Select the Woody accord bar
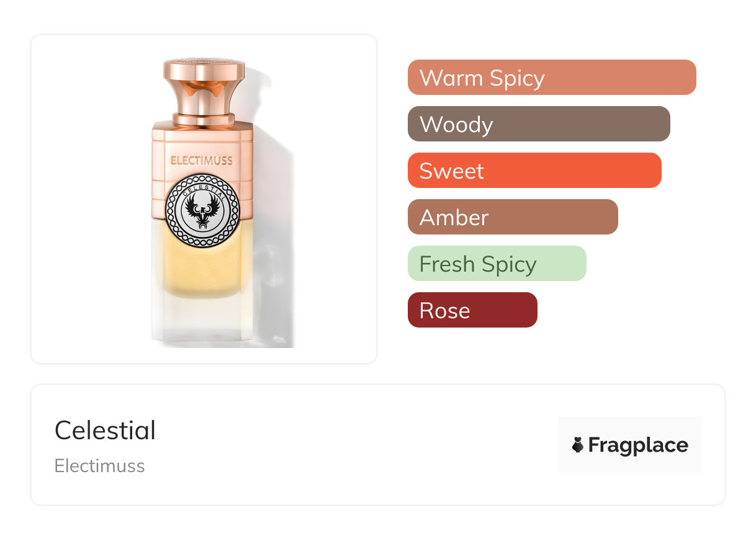Image resolution: width=756 pixels, height=536 pixels. tap(538, 124)
